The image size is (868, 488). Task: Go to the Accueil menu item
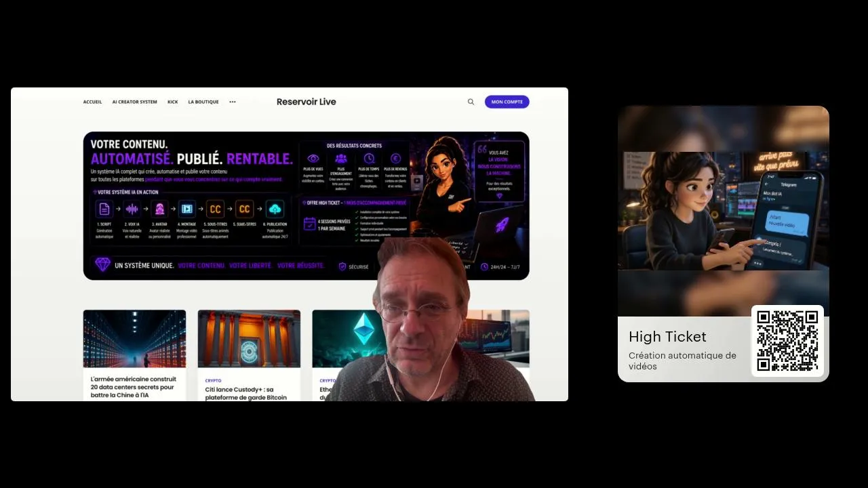pos(92,102)
